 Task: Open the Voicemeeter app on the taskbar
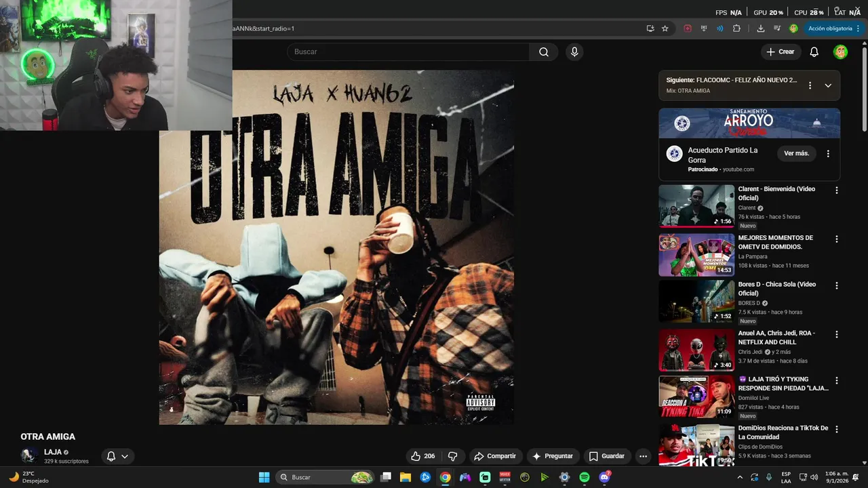[x=505, y=477]
